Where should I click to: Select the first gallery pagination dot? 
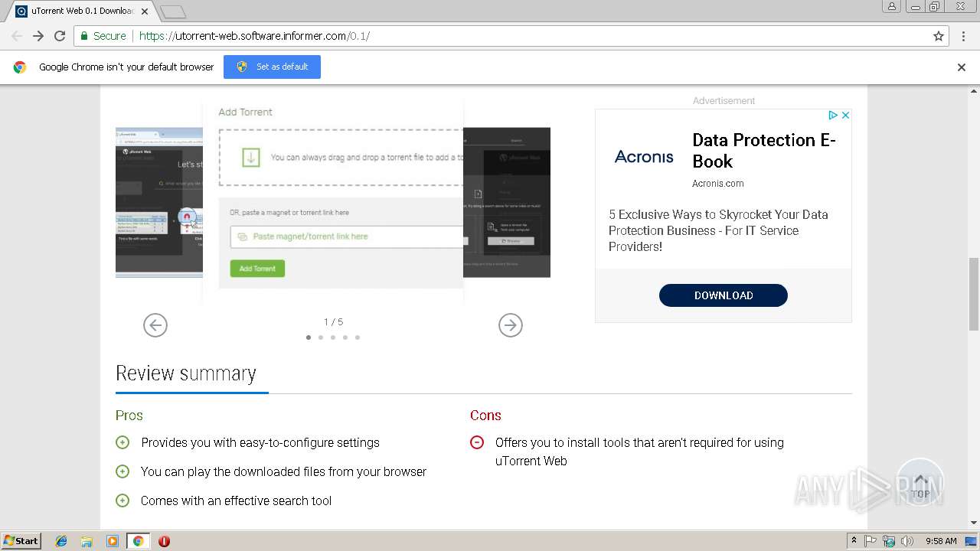click(309, 337)
